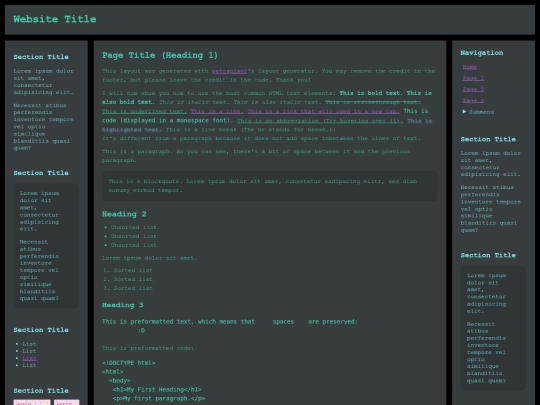Click the 'This is preformatted code:' line
The width and height of the screenshot is (540, 405).
click(x=148, y=348)
